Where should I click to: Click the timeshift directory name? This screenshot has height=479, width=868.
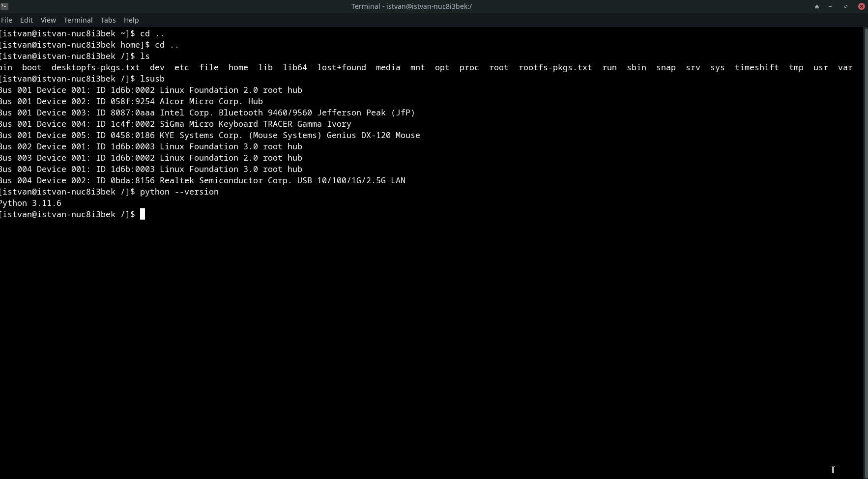pyautogui.click(x=756, y=67)
